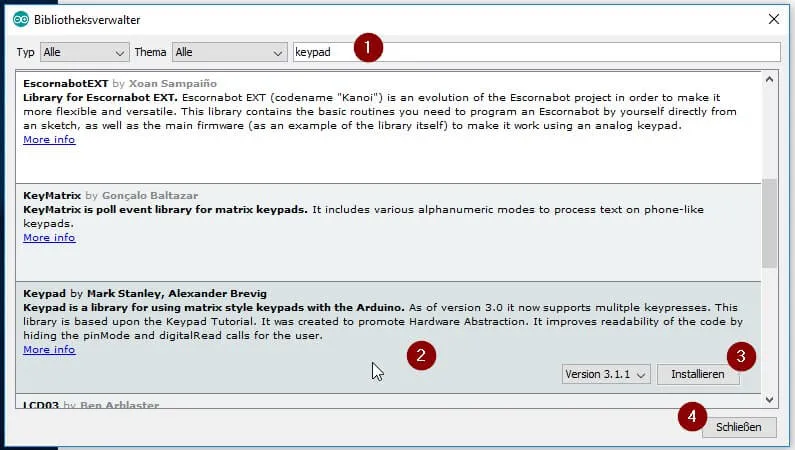Screen dimensions: 795x450
Task: Close the Bibliotheksverwalter window with X
Action: click(x=773, y=18)
